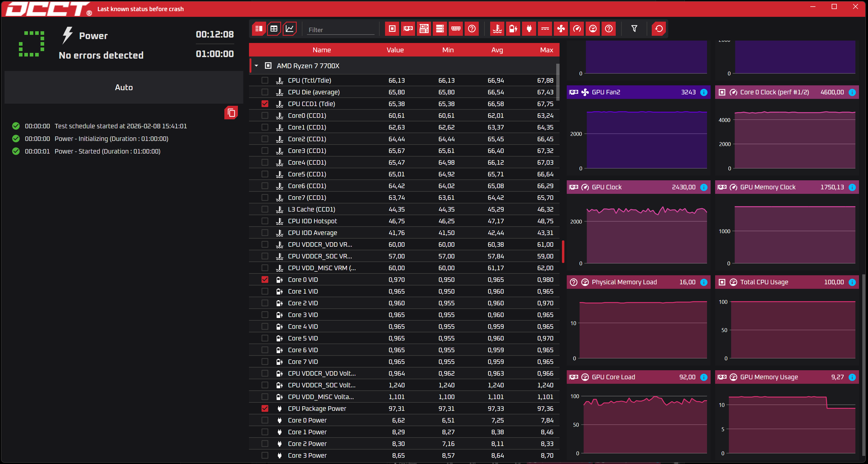Open info for GPU Core Load graph
This screenshot has width=868, height=464.
pos(704,377)
